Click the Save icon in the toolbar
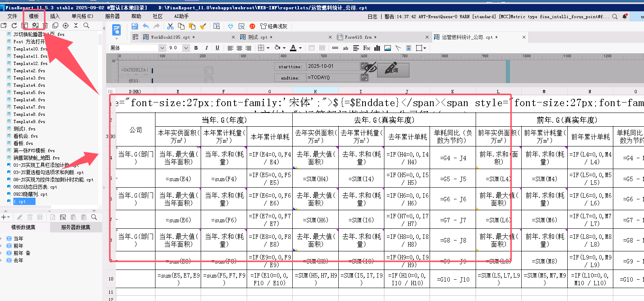Screen dimensions: 644x301 135,26
